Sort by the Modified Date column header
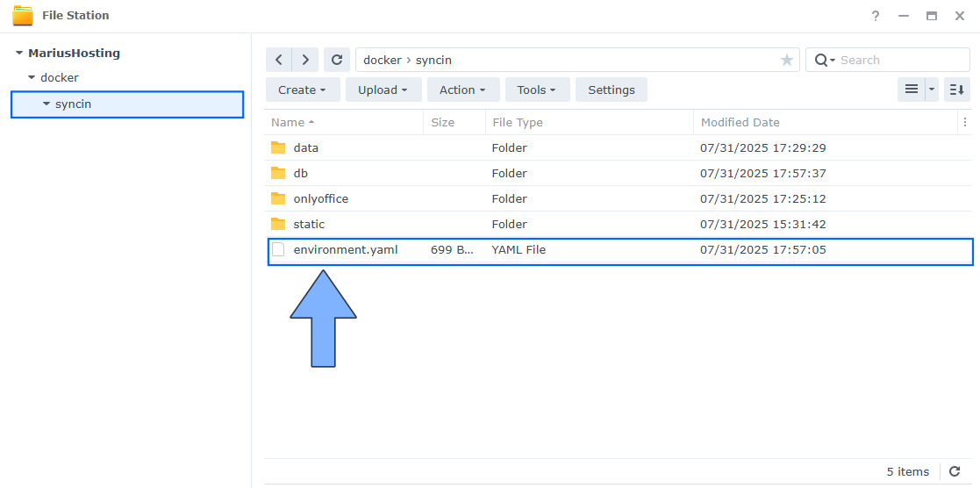The image size is (980, 488). pyautogui.click(x=825, y=123)
